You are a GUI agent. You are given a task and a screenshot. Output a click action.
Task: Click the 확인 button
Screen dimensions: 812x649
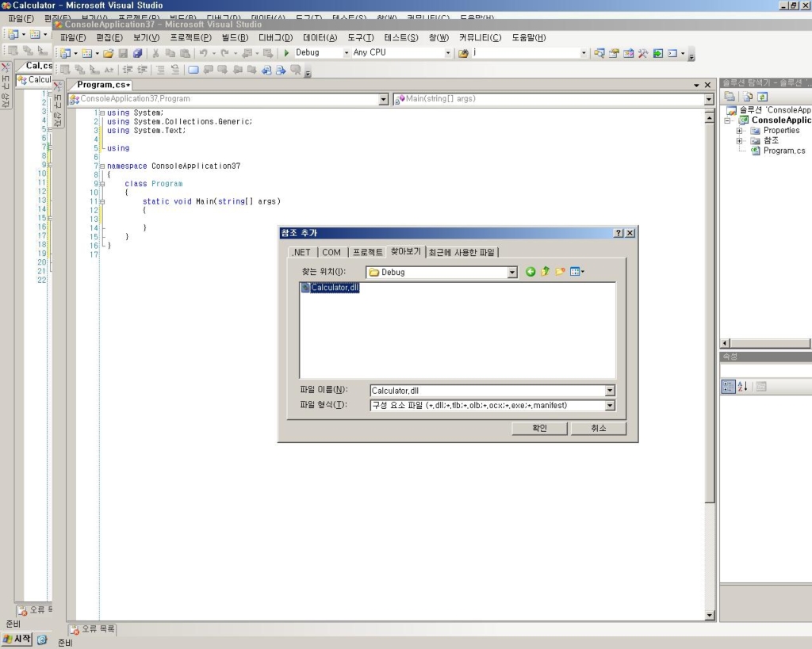pos(539,428)
